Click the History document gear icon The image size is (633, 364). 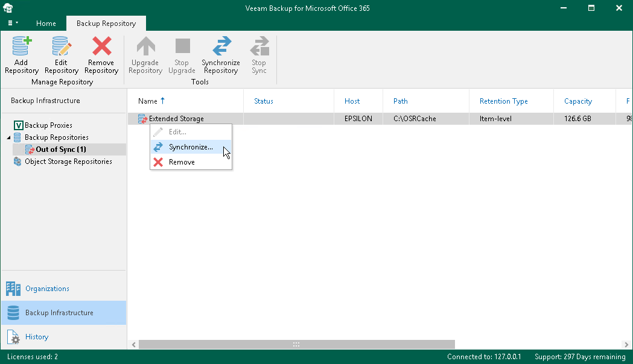[13, 337]
